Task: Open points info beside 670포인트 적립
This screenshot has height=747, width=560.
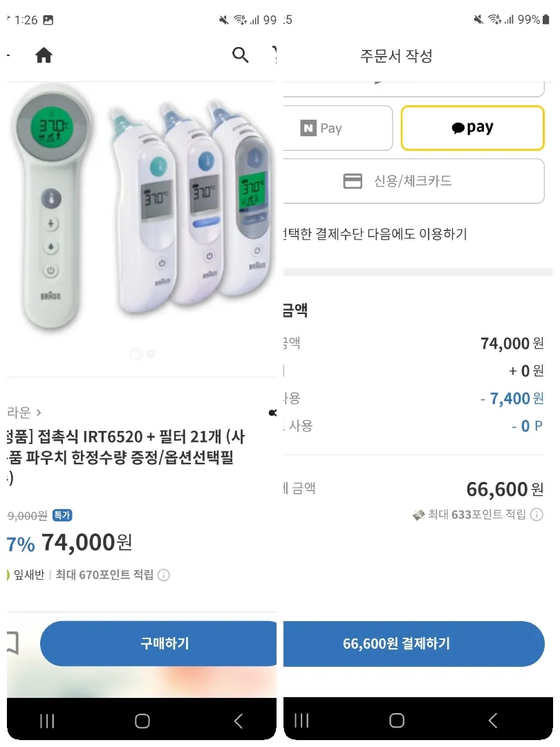Action: [164, 575]
